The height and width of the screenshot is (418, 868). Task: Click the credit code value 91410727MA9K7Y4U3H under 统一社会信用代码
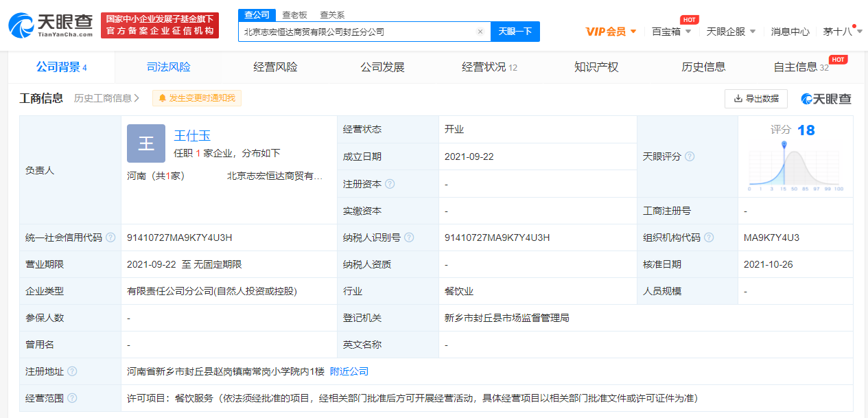pos(180,237)
